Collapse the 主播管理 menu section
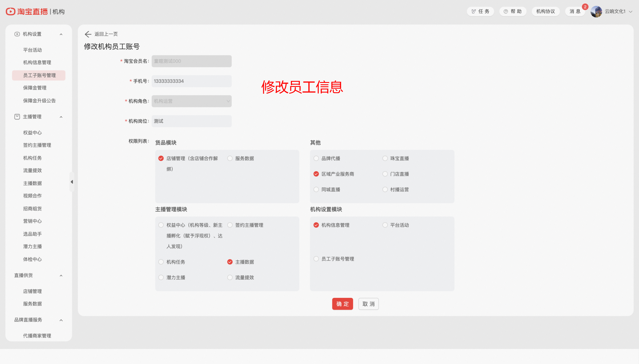The width and height of the screenshot is (639, 364). 61,117
